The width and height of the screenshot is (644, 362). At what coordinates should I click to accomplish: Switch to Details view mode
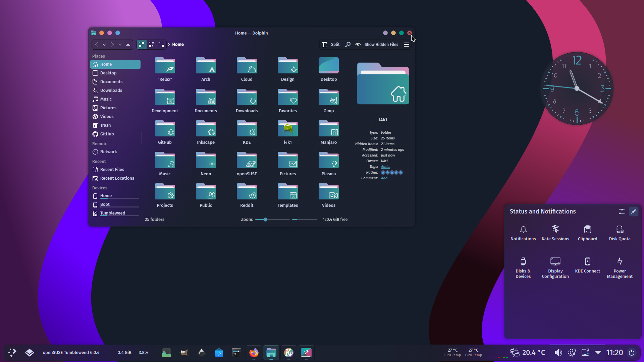(x=162, y=45)
